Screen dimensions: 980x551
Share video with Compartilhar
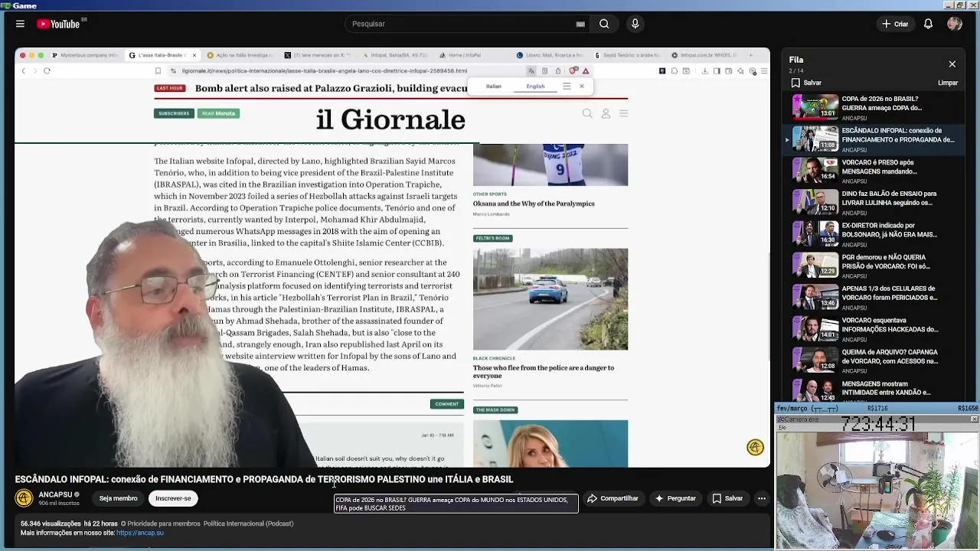click(x=612, y=498)
